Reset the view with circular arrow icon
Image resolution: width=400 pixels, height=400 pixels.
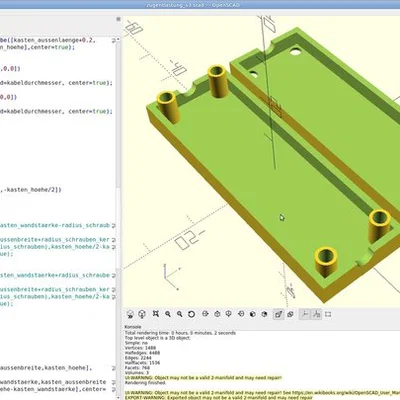click(x=191, y=314)
